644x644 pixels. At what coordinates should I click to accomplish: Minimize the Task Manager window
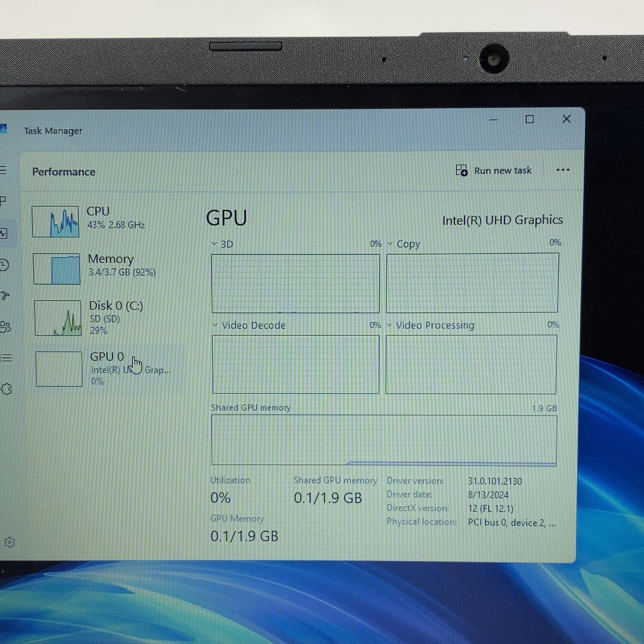[x=494, y=120]
